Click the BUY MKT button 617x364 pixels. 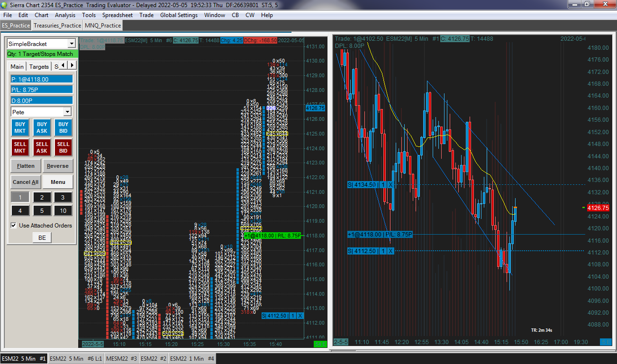tap(20, 127)
